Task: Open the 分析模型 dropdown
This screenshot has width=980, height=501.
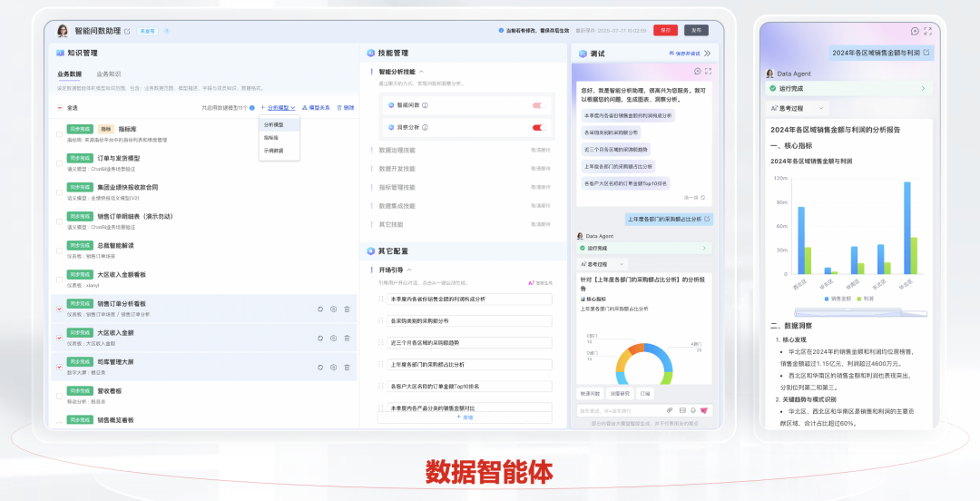Action: [277, 107]
